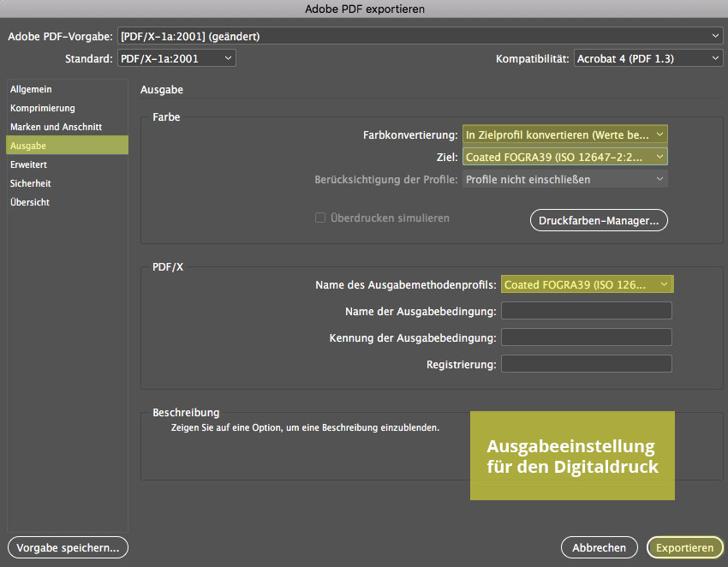This screenshot has height=567, width=728.
Task: Open the Adobe PDF-Vorgabe preset dropdown
Action: point(421,36)
